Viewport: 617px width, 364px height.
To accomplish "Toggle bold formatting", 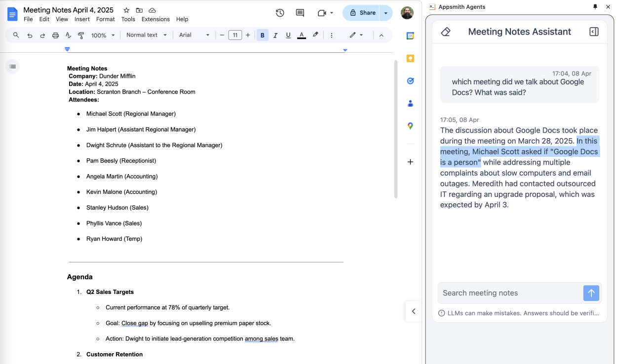I will [x=263, y=36].
